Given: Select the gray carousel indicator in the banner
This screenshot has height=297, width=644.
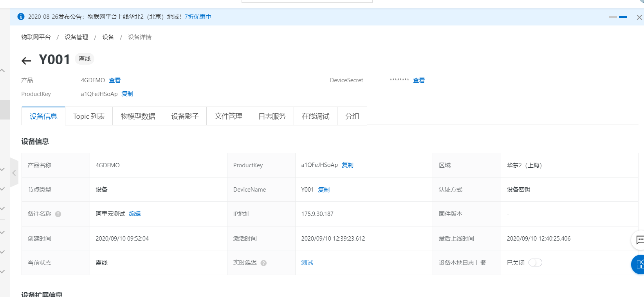Looking at the screenshot, I should click(x=613, y=17).
